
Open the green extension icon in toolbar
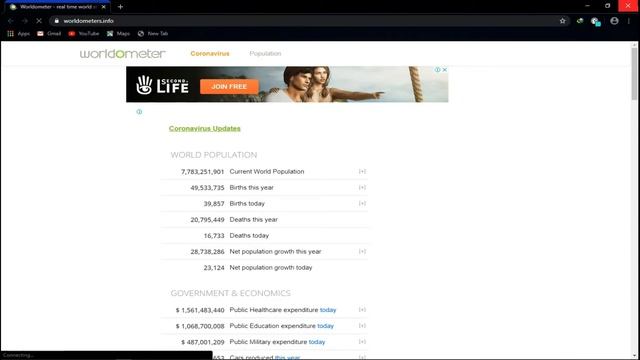click(580, 21)
